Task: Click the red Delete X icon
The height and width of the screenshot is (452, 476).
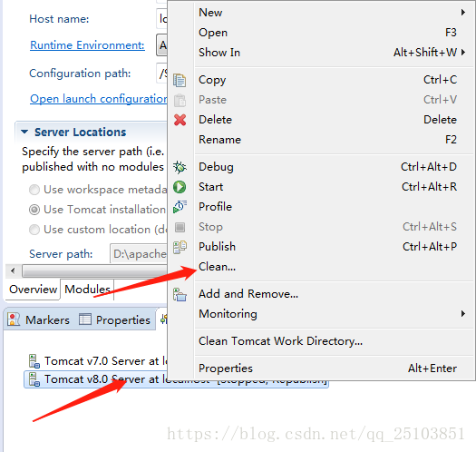Action: pos(180,120)
